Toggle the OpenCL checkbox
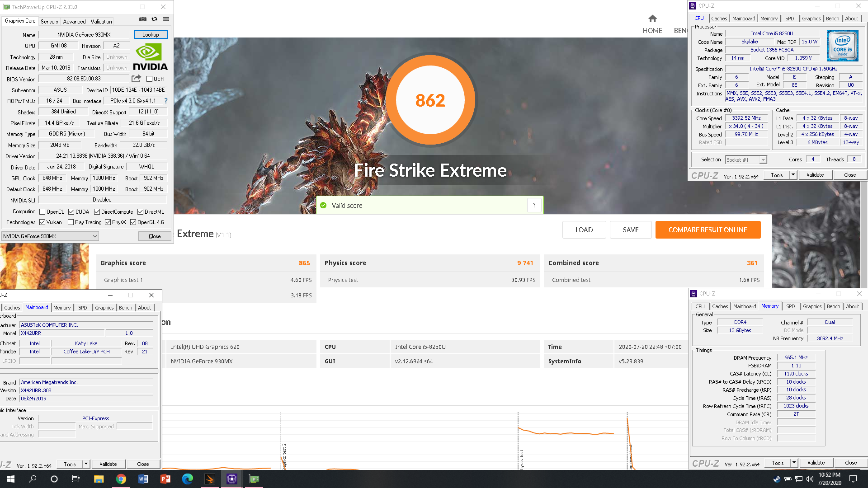Image resolution: width=868 pixels, height=488 pixels. (42, 212)
